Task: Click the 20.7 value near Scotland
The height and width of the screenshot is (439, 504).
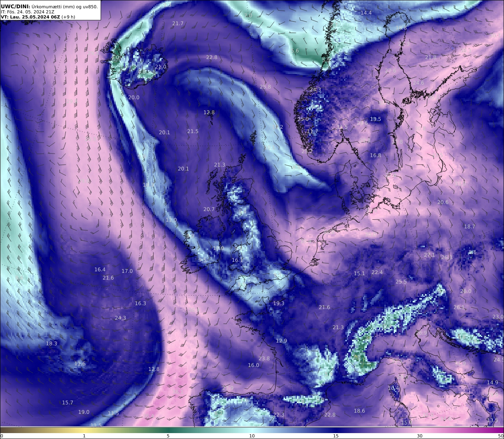Action: (x=209, y=209)
